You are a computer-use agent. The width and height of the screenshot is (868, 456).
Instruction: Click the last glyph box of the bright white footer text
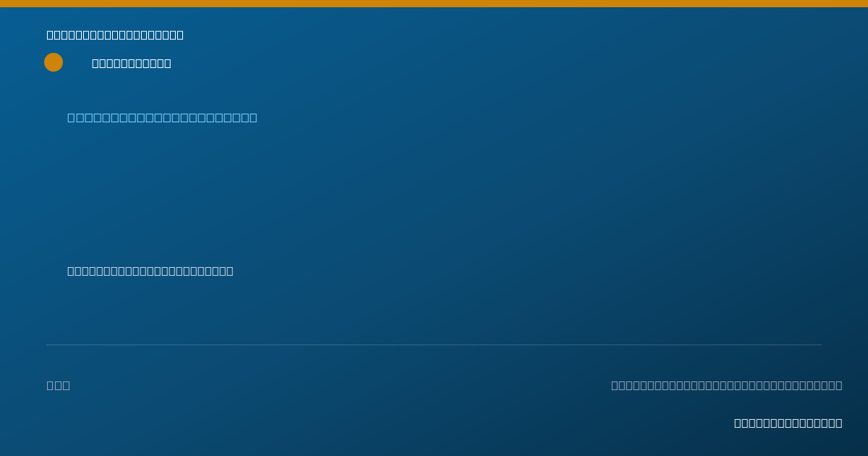tap(839, 423)
